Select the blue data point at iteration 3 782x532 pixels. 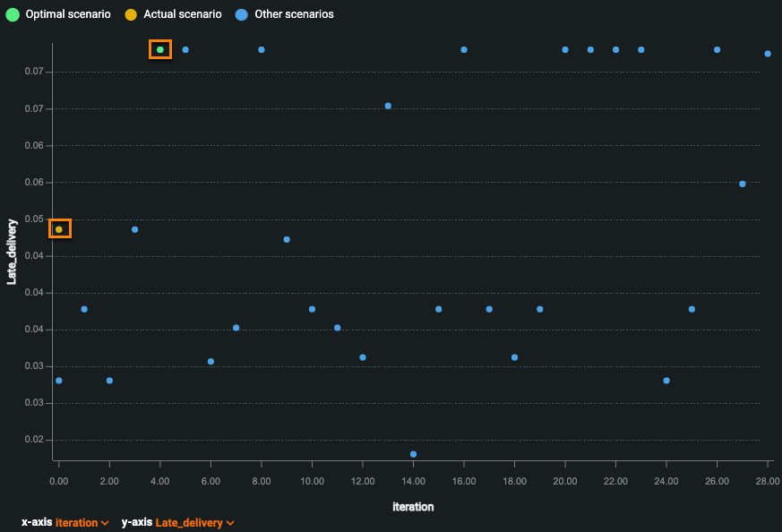[135, 229]
